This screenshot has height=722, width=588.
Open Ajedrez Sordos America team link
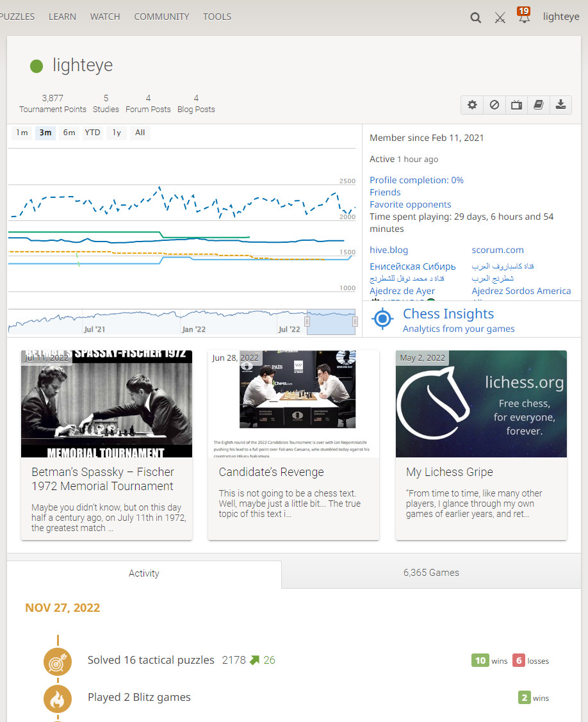[x=521, y=291]
